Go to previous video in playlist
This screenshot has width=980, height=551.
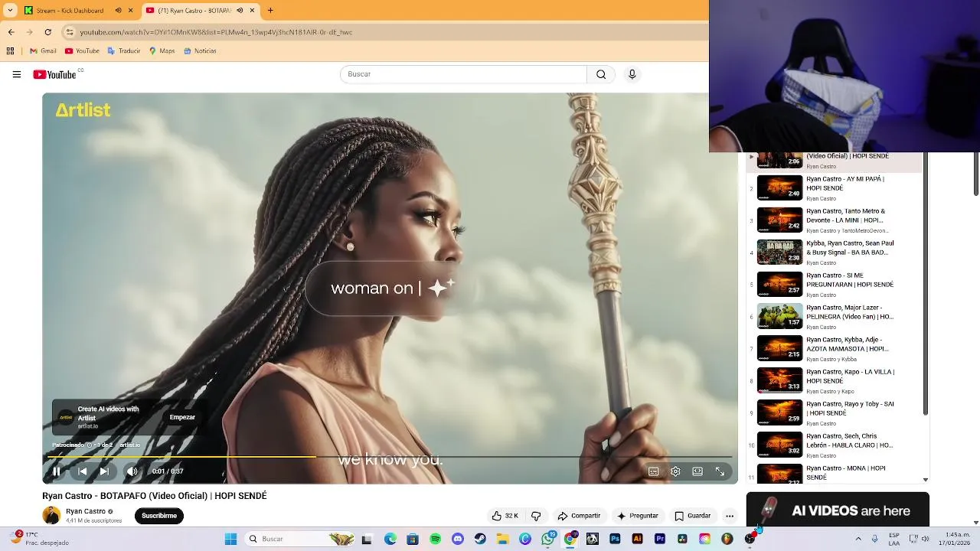(83, 471)
